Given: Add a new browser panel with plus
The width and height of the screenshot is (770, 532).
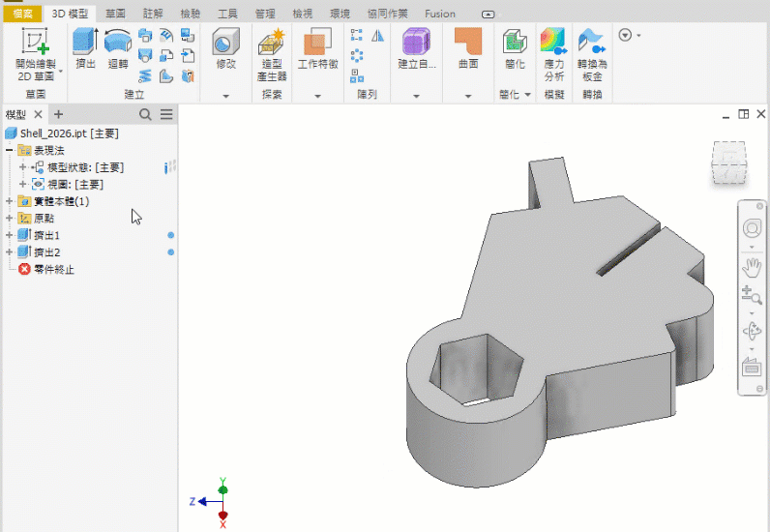Looking at the screenshot, I should coord(58,114).
